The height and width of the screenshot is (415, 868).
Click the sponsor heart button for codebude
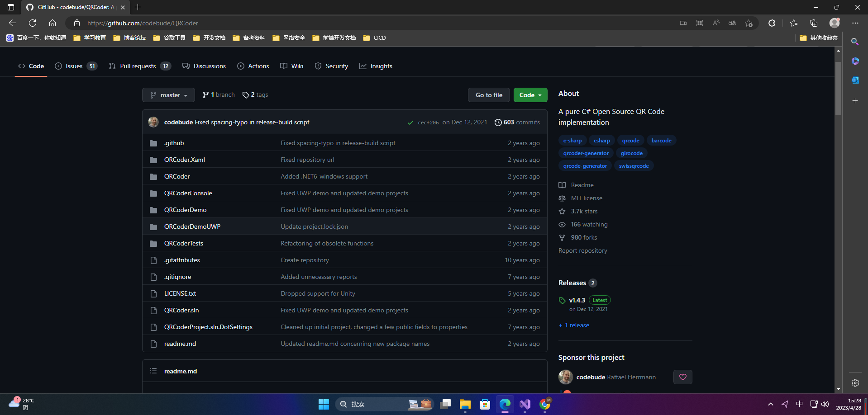683,377
